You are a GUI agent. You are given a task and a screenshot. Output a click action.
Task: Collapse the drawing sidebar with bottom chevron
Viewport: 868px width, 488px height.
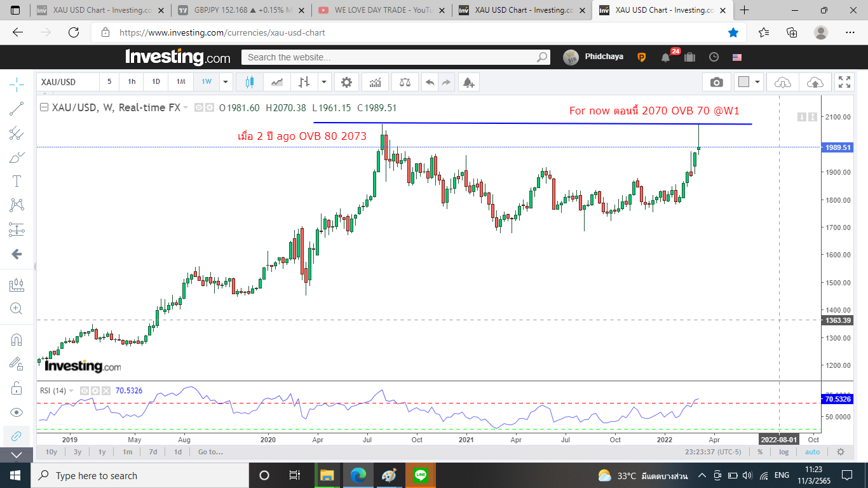(17, 455)
